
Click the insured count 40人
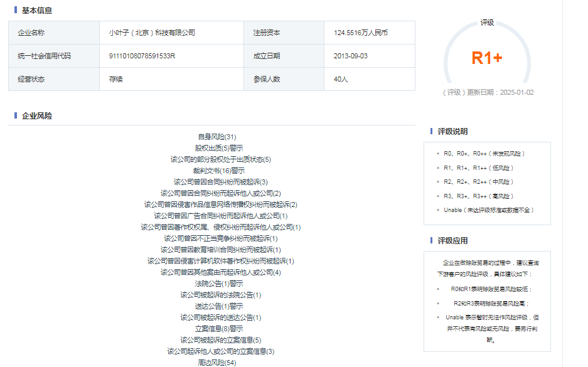[x=341, y=79]
